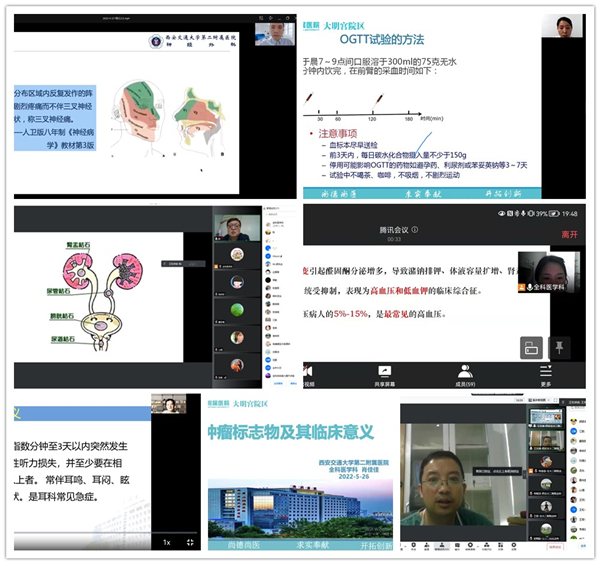Select presenter video thumbnail above kidney slide
Image resolution: width=600 pixels, height=564 pixels.
click(x=231, y=227)
